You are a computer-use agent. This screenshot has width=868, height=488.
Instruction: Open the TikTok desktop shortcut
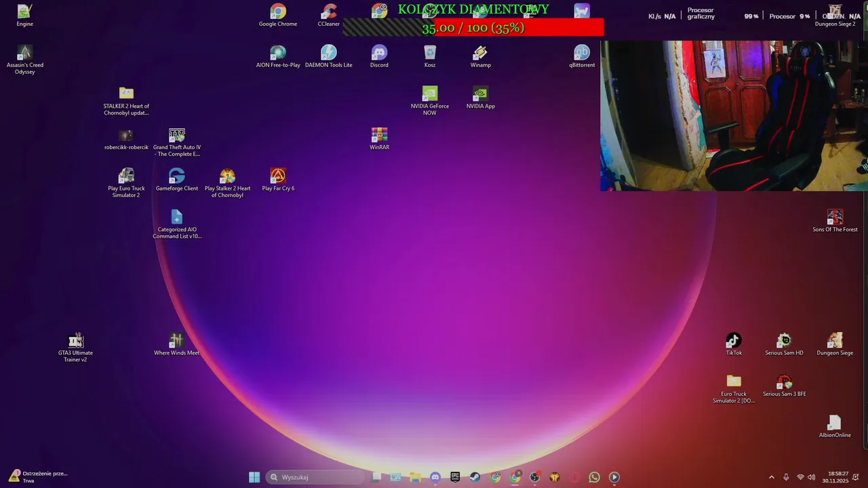(734, 344)
